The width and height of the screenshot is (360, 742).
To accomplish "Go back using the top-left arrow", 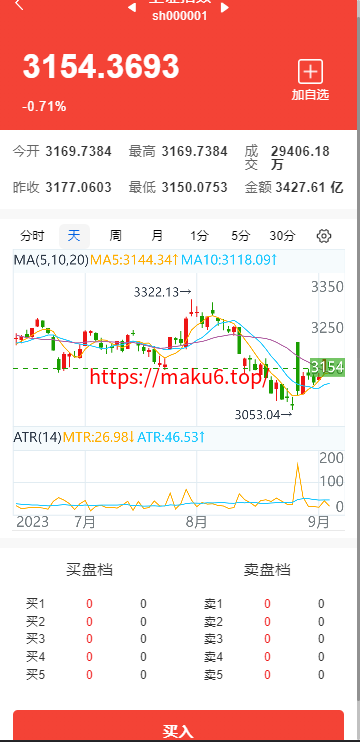I will coord(19,5).
